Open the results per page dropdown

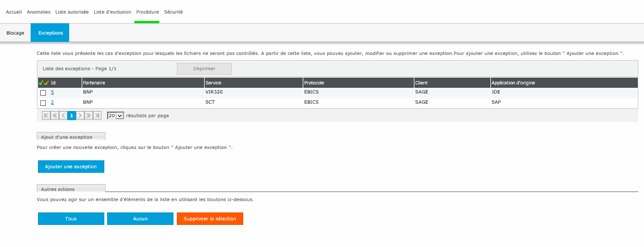pyautogui.click(x=115, y=116)
